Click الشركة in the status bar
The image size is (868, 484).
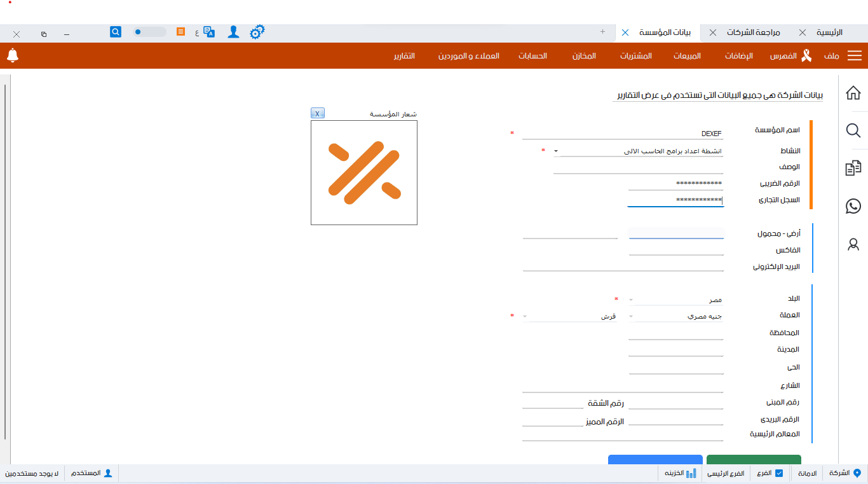(x=839, y=473)
